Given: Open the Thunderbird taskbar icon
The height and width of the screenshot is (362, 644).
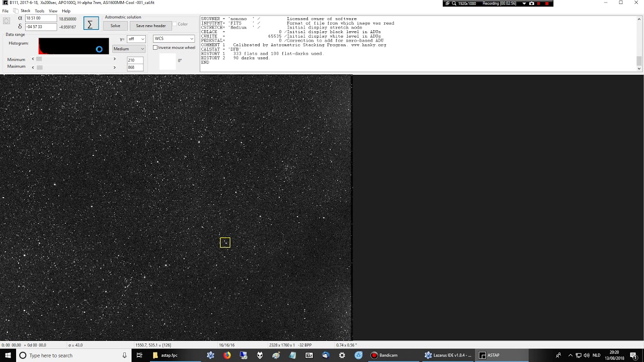Looking at the screenshot, I should tap(326, 355).
